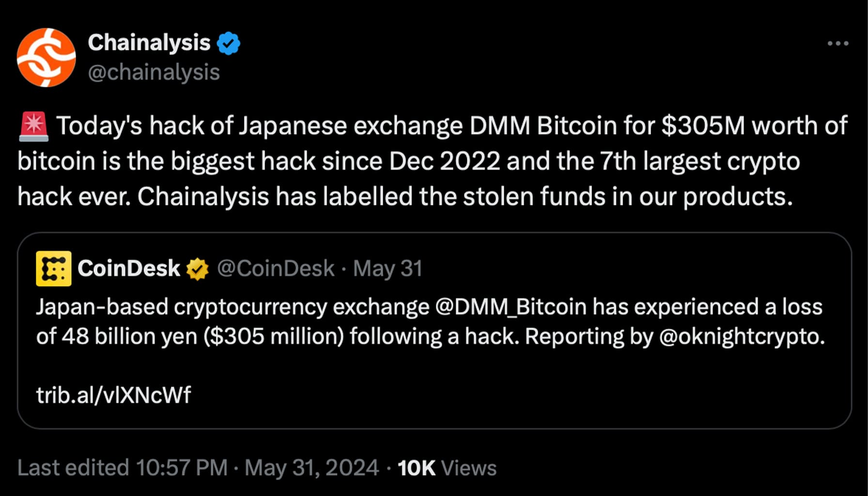Click the CoinDesk gold verified badge
This screenshot has width=868, height=496.
[x=198, y=269]
